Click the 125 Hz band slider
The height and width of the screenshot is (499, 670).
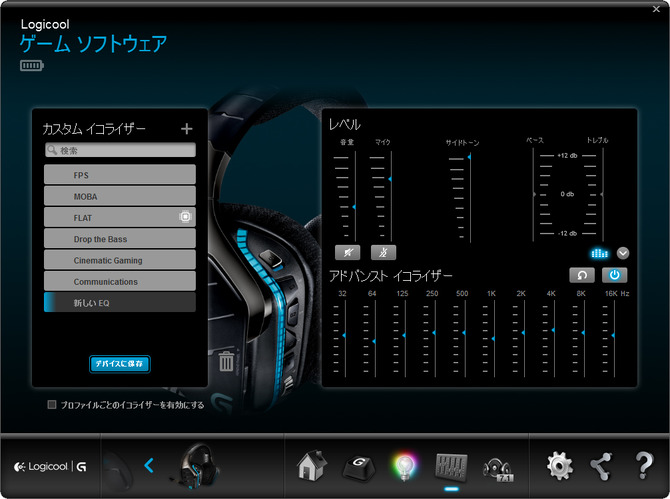404,335
